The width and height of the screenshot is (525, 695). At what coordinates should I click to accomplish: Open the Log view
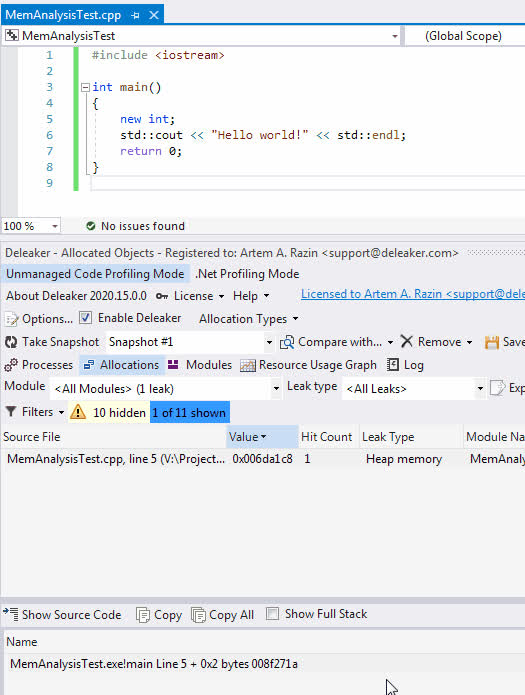[x=413, y=365]
